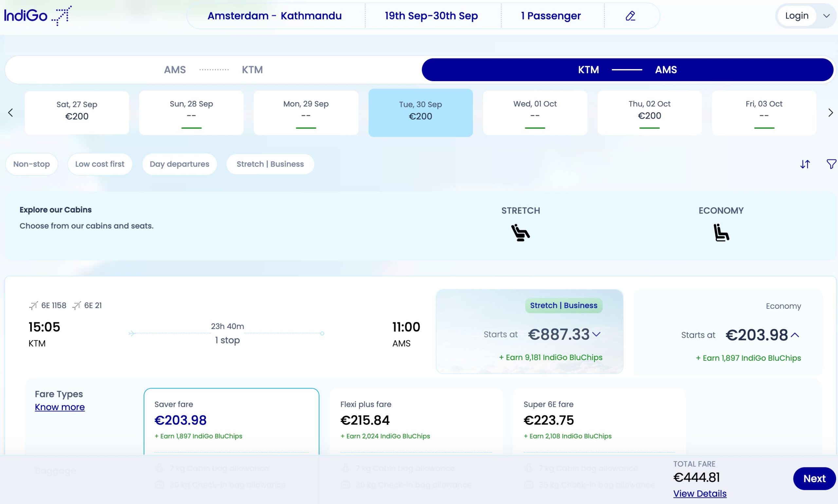The image size is (838, 504).
Task: Toggle the Non-stop filter chip
Action: pyautogui.click(x=32, y=165)
